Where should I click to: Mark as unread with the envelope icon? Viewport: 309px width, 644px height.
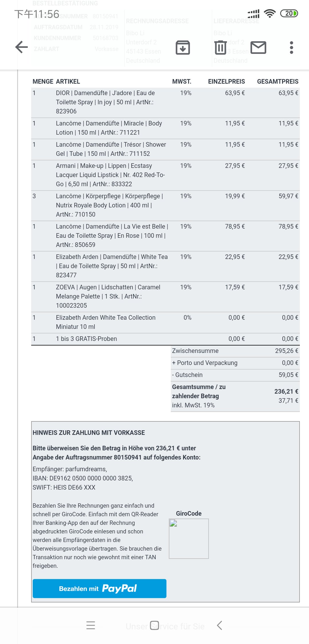258,48
